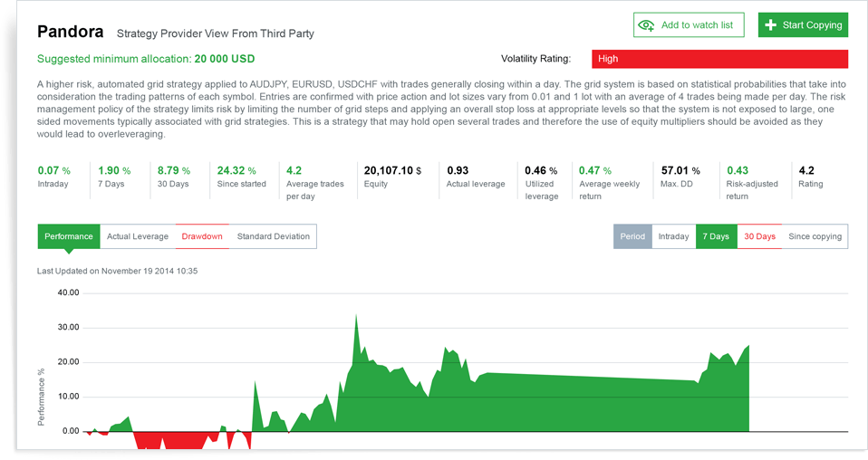Click the eye icon in Add to watch list
Viewport: 868px width, 460px height.
[x=646, y=25]
